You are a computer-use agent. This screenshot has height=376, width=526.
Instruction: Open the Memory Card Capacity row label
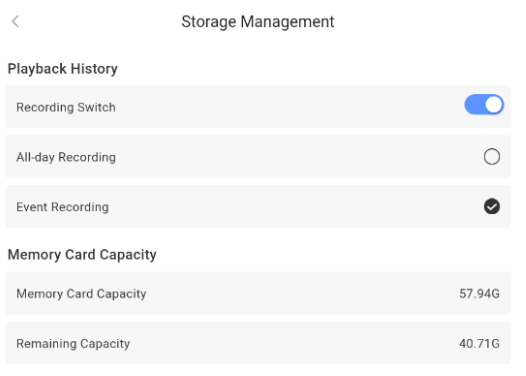click(x=82, y=294)
